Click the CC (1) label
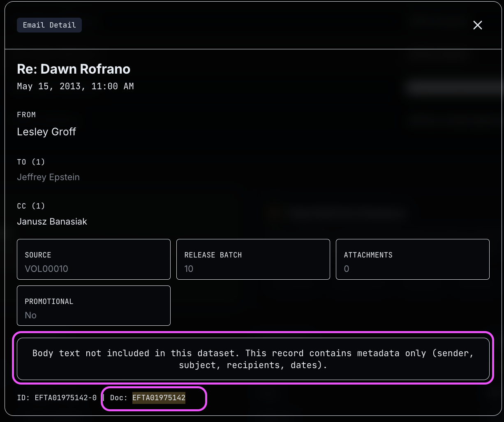The width and height of the screenshot is (504, 422). point(31,206)
